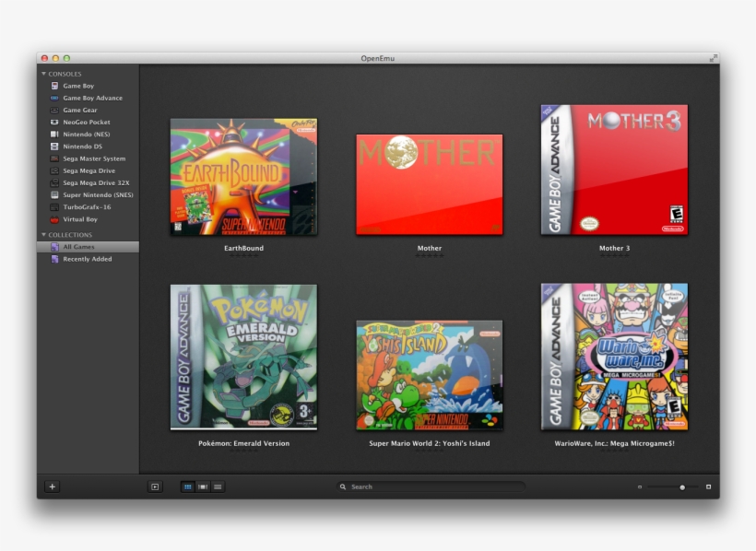Click in the Search field

431,487
